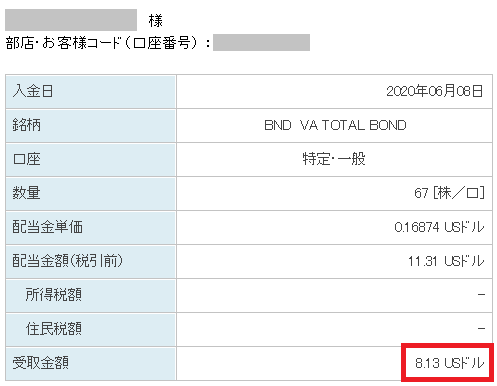The image size is (497, 386).
Task: Select the date 2020年06月08日
Action: (x=434, y=91)
